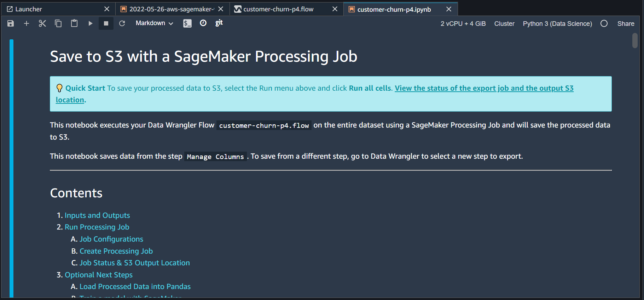Copy the selected cell icon
Screen dimensions: 644x300
pos(58,23)
